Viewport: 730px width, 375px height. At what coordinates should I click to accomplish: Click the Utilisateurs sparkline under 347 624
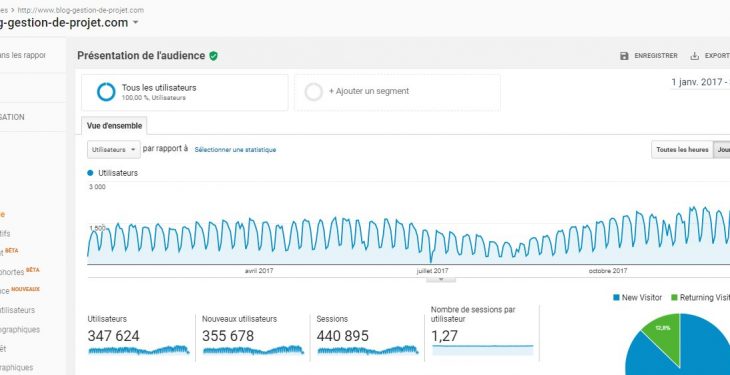coord(138,350)
